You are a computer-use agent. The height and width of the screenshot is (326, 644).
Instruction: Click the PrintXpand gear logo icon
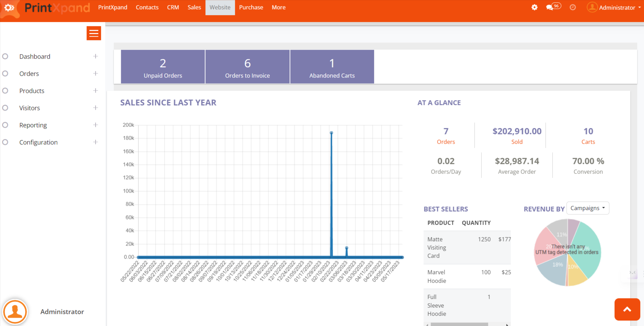point(9,8)
